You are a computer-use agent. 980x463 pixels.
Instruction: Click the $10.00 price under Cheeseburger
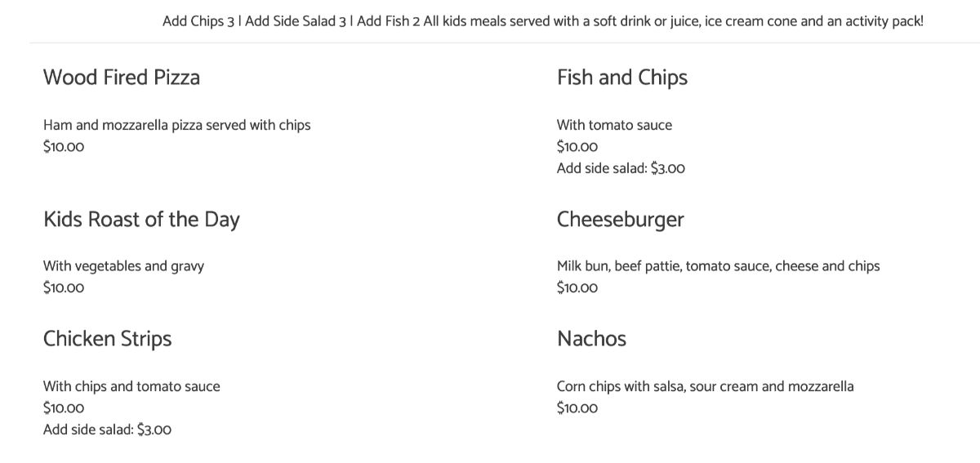pyautogui.click(x=577, y=287)
